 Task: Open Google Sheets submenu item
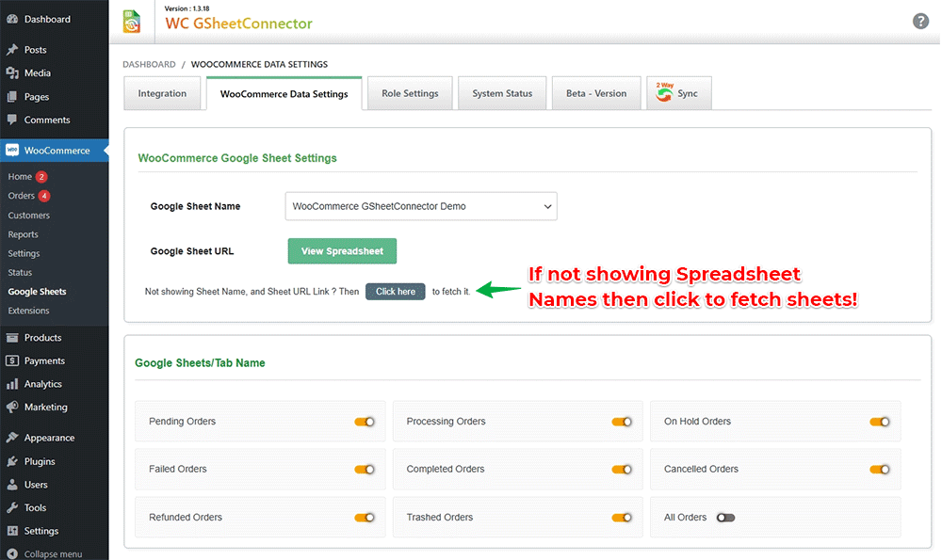(x=38, y=292)
